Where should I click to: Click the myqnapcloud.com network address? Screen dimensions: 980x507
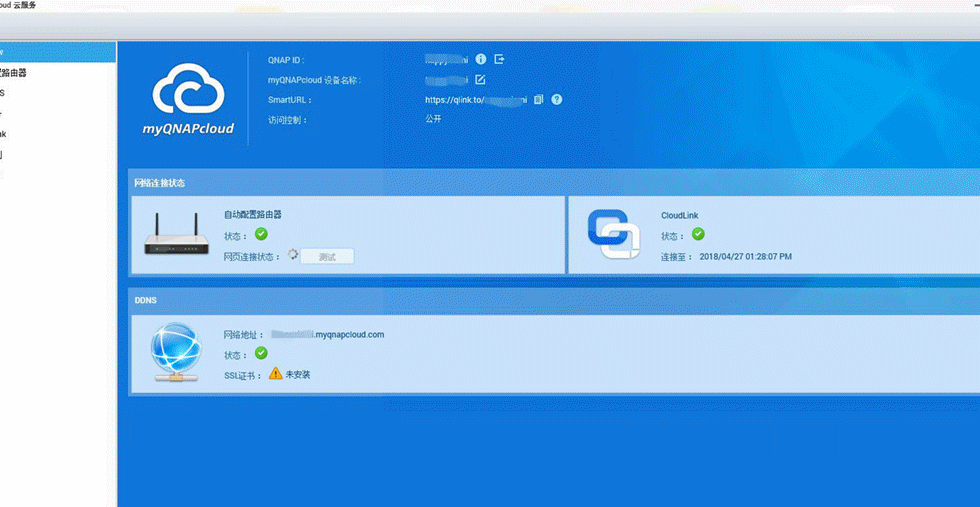328,334
